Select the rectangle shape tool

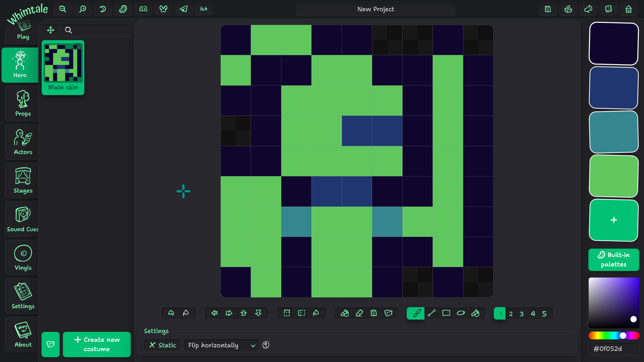[446, 313]
